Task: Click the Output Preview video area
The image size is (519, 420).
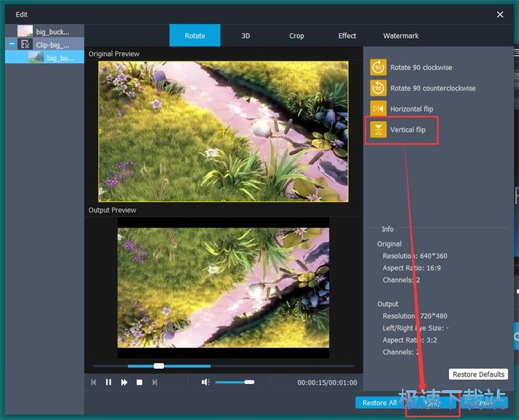Action: pyautogui.click(x=223, y=287)
